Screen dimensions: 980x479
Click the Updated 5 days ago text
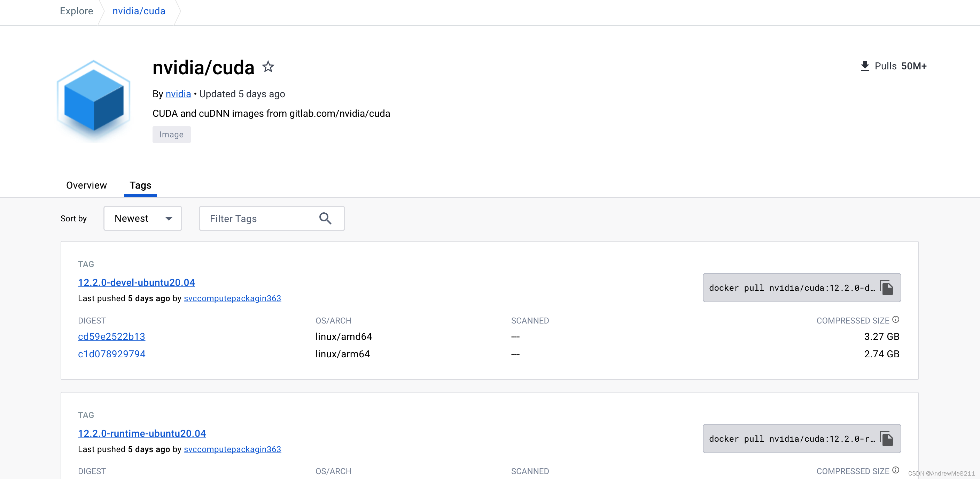[x=242, y=94]
